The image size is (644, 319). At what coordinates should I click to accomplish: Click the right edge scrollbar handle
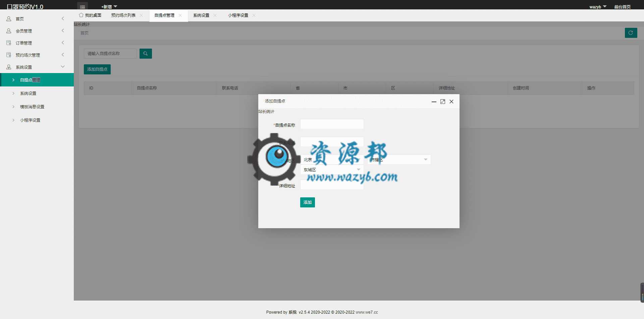pos(642,293)
